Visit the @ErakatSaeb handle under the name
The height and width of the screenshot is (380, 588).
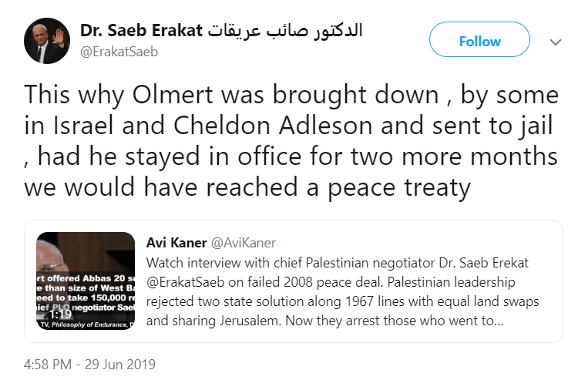[119, 52]
